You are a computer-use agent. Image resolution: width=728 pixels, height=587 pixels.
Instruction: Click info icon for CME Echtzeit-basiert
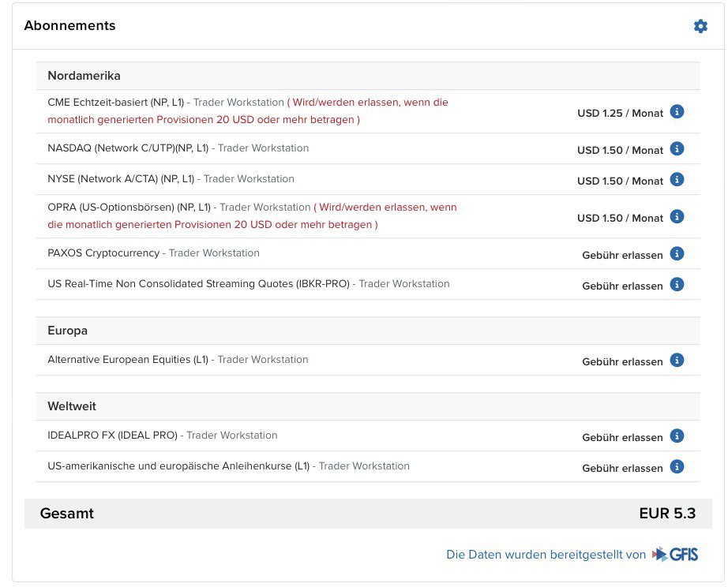point(677,111)
